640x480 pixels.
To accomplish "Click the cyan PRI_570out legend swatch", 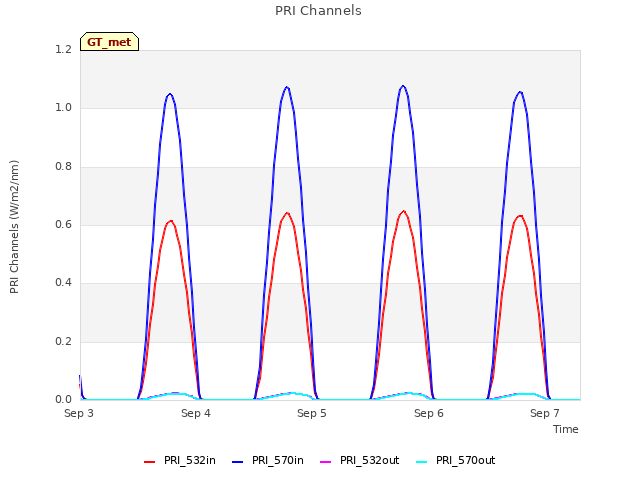I will (422, 462).
